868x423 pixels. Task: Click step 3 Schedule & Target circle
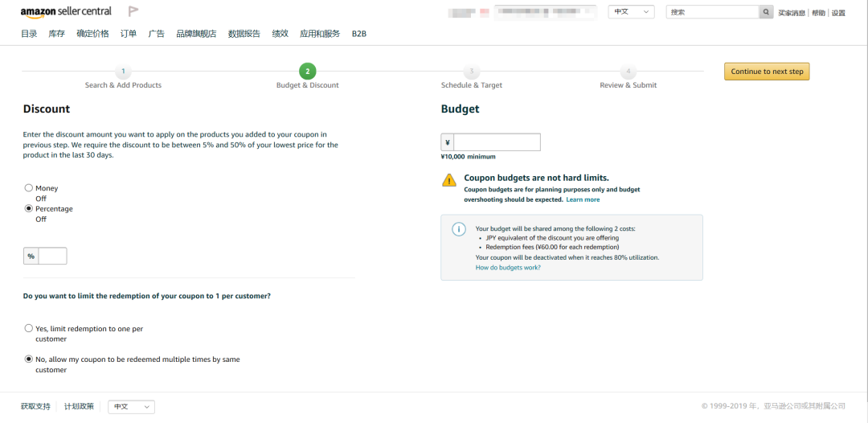point(471,72)
